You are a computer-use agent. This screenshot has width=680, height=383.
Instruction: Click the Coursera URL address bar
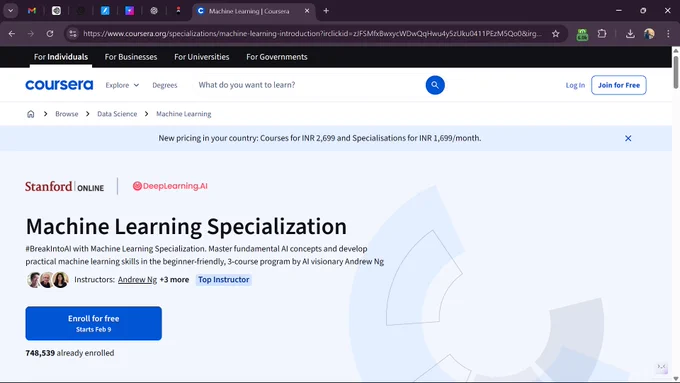click(312, 33)
